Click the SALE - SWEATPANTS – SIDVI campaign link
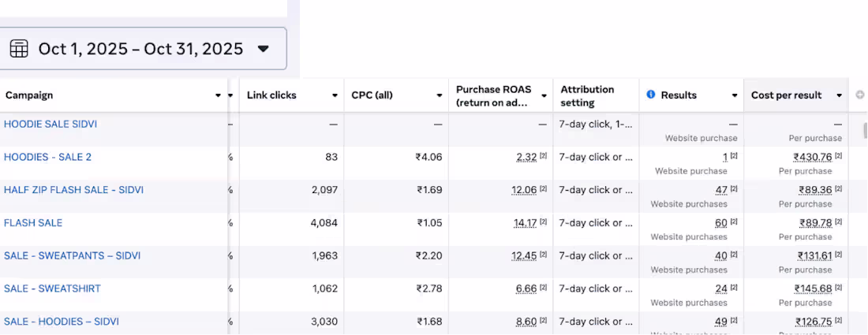 72,255
